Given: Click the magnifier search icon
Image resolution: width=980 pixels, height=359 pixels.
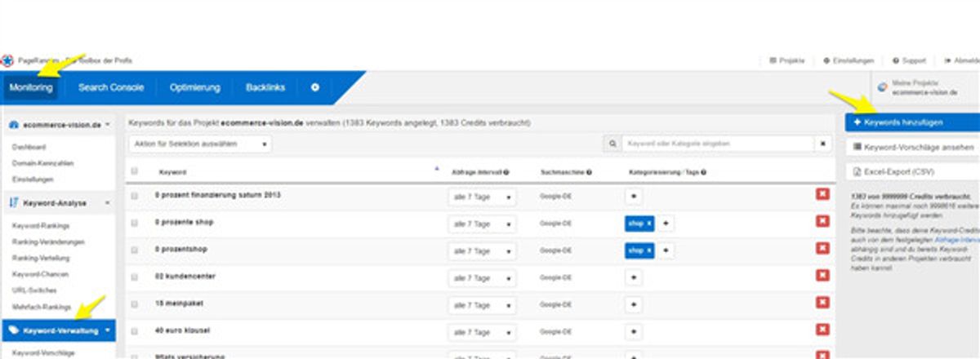Looking at the screenshot, I should click(612, 144).
